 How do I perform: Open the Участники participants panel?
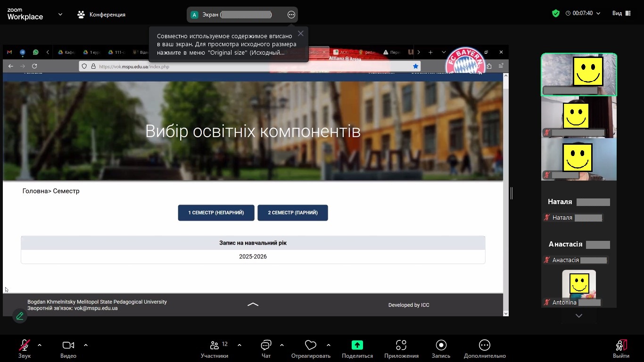click(215, 349)
